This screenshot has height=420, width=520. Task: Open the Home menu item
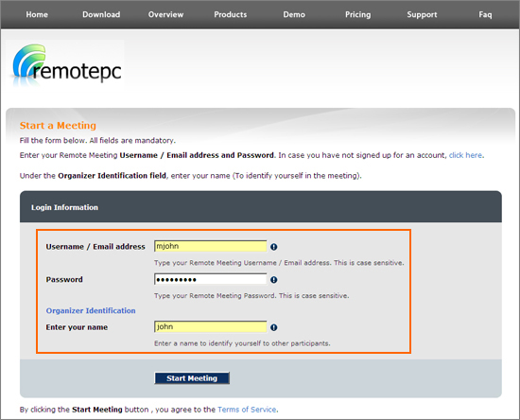[x=37, y=14]
